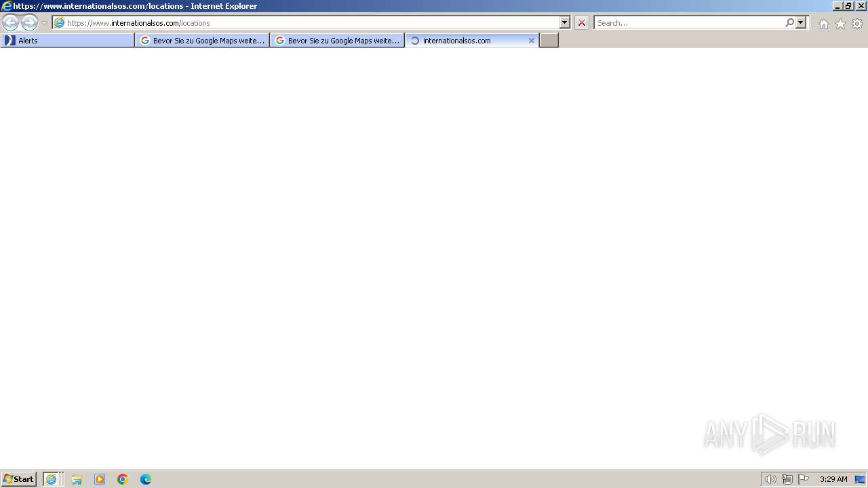Minimize the Internet Explorer window

(x=837, y=6)
